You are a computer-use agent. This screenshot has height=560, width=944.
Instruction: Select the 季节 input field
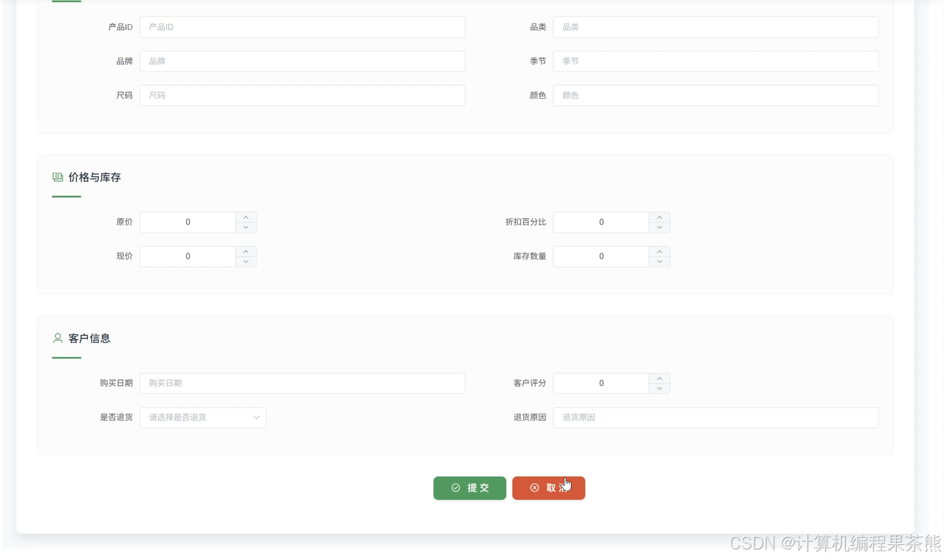click(716, 61)
